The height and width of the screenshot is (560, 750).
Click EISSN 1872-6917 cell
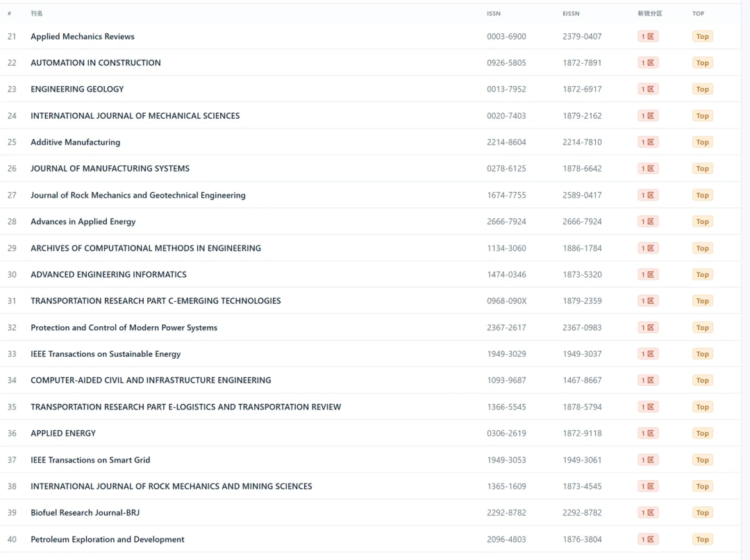582,89
